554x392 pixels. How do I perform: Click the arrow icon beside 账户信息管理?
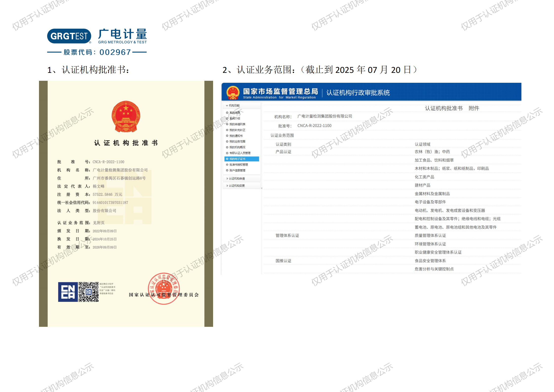tap(227, 170)
